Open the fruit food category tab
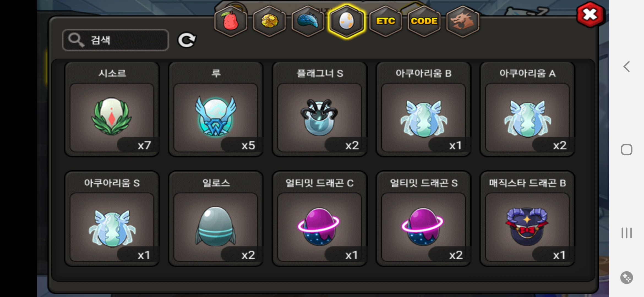This screenshot has width=644, height=297. tap(231, 21)
